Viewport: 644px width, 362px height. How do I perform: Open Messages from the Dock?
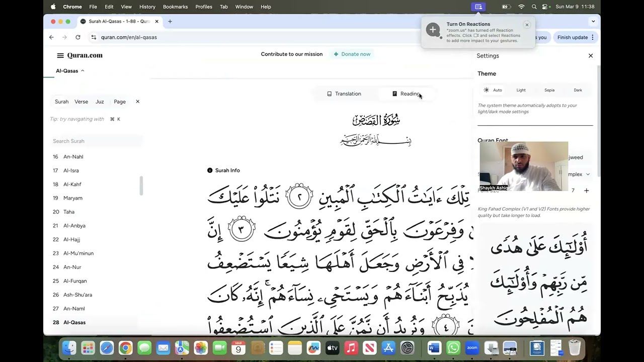pyautogui.click(x=144, y=348)
